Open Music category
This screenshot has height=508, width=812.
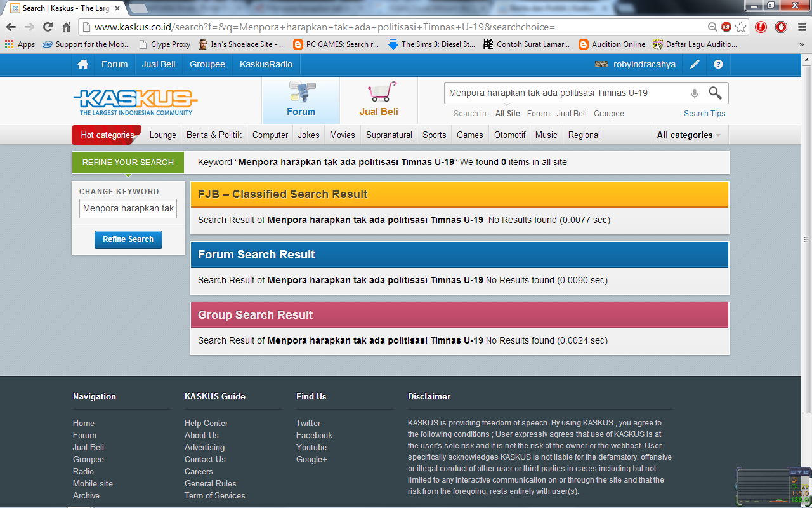546,135
